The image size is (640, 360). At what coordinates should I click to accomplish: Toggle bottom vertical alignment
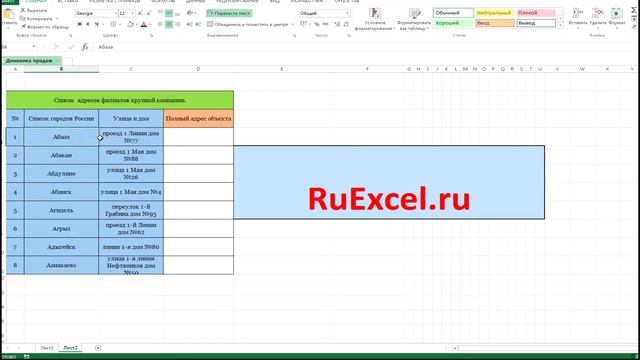[177, 13]
